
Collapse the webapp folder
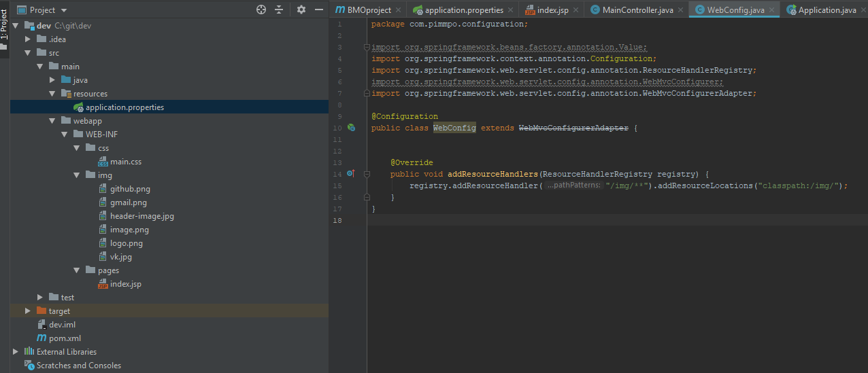pos(52,121)
